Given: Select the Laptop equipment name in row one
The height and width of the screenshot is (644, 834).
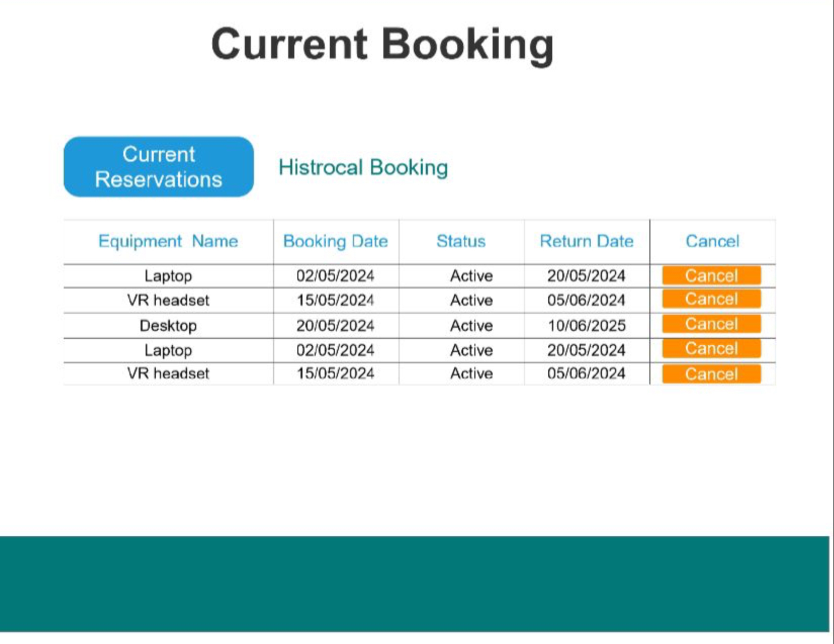Looking at the screenshot, I should point(168,276).
